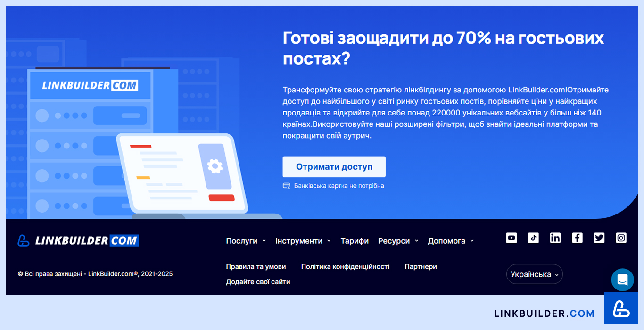Viewport: 644px width, 330px height.
Task: Go to the Тарифи page
Action: tap(355, 241)
